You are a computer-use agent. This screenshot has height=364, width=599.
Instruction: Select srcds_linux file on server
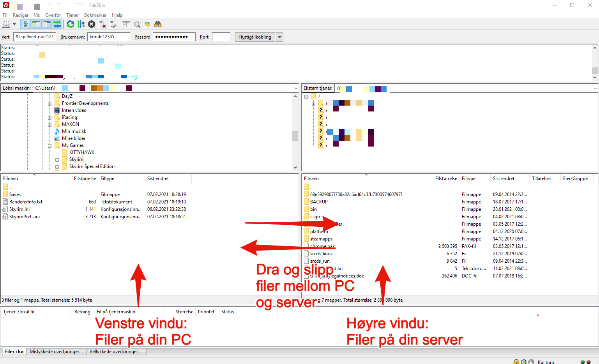point(321,254)
